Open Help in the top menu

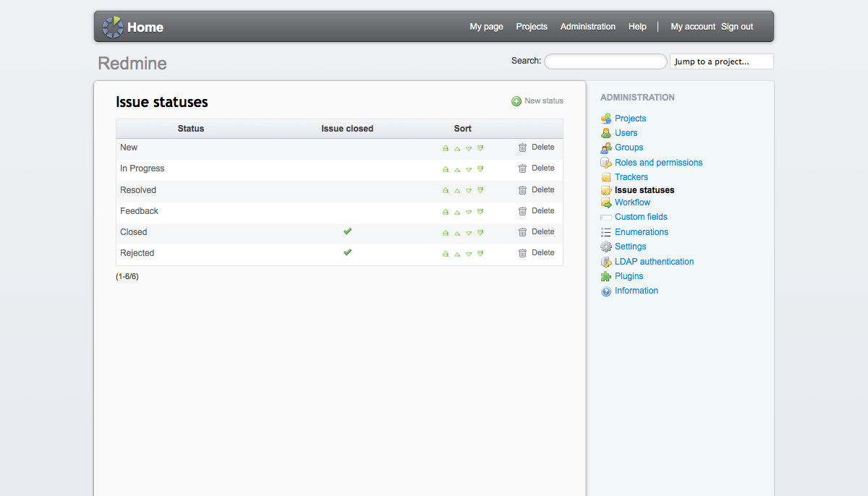637,27
